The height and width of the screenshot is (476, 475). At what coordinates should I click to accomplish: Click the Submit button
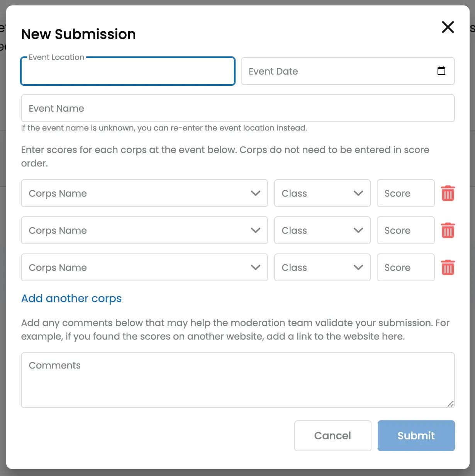click(416, 436)
